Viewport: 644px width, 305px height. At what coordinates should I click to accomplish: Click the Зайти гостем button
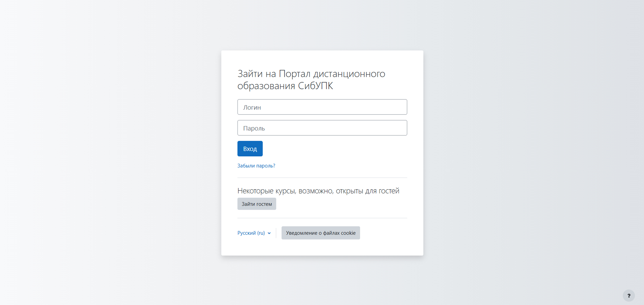[x=257, y=204]
